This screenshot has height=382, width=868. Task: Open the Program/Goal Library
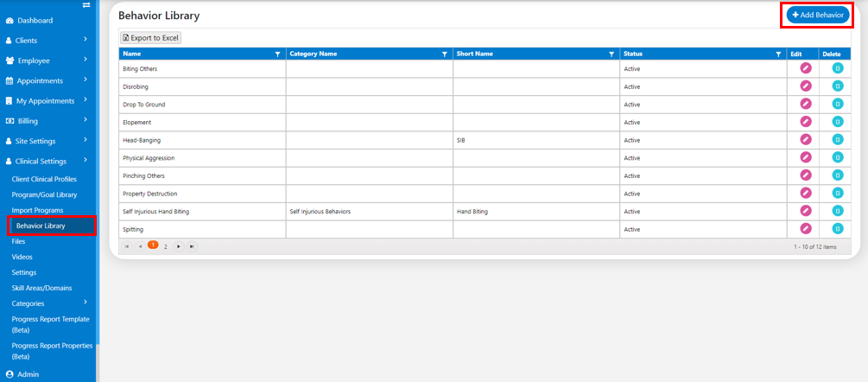click(44, 194)
